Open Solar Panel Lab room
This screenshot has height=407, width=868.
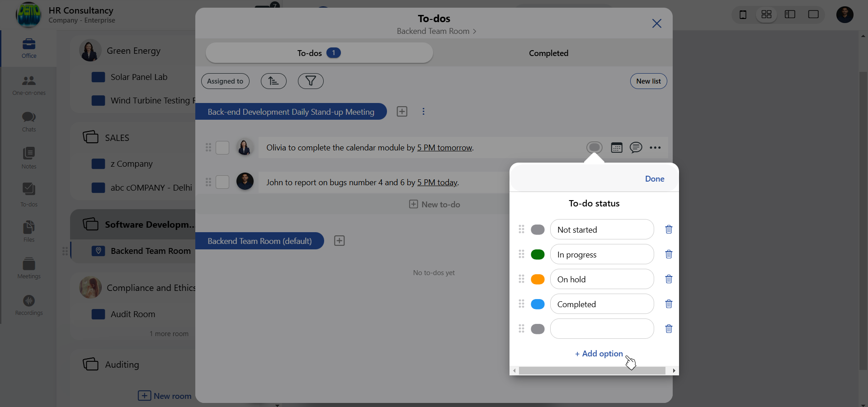point(139,77)
